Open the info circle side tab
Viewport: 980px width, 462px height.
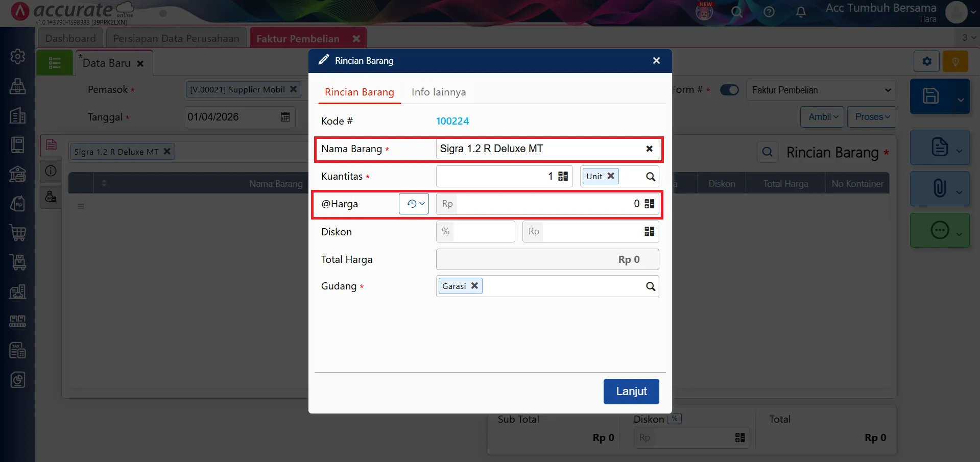pyautogui.click(x=51, y=171)
